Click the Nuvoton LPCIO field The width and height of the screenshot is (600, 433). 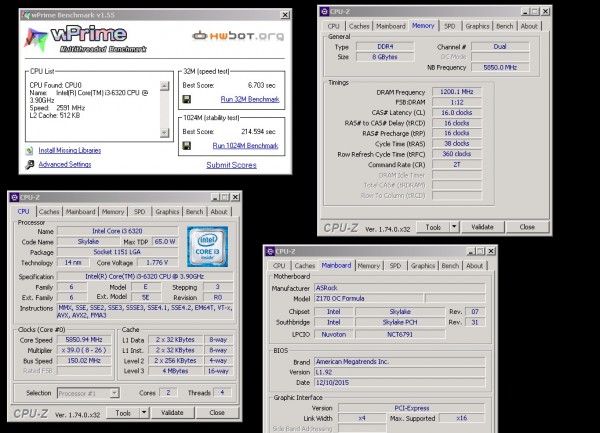(x=333, y=334)
